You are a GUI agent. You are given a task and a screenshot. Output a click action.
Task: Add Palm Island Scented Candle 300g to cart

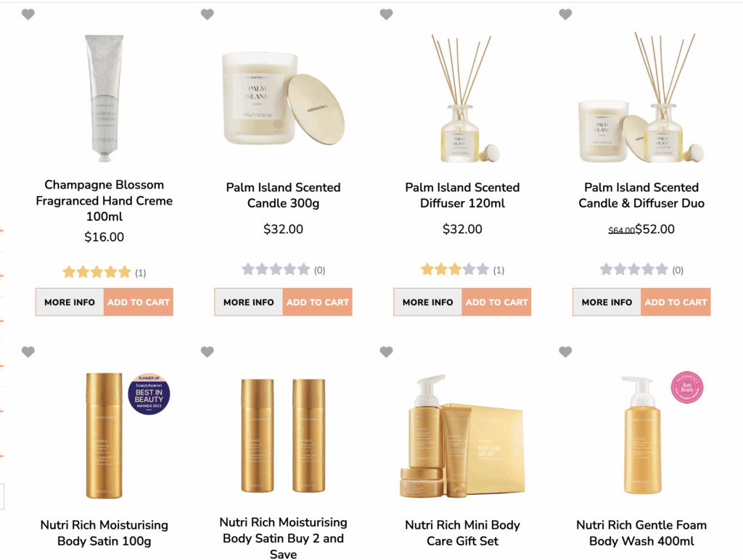click(x=318, y=302)
